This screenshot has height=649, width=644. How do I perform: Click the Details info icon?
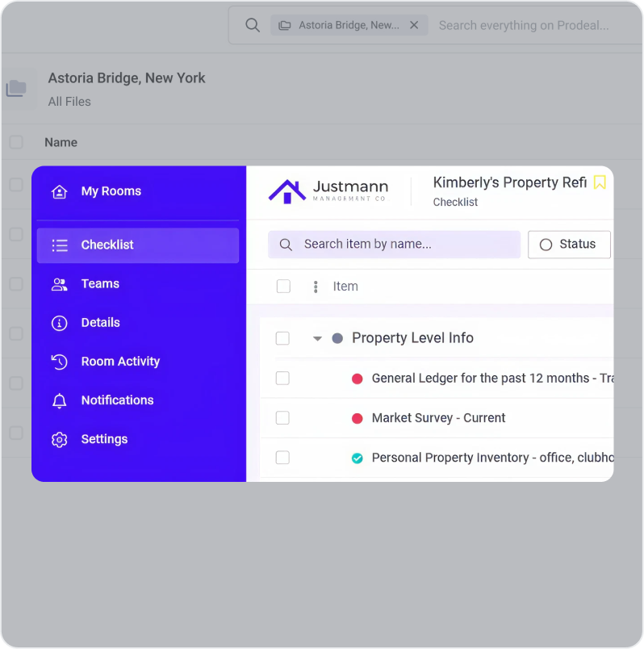[59, 323]
